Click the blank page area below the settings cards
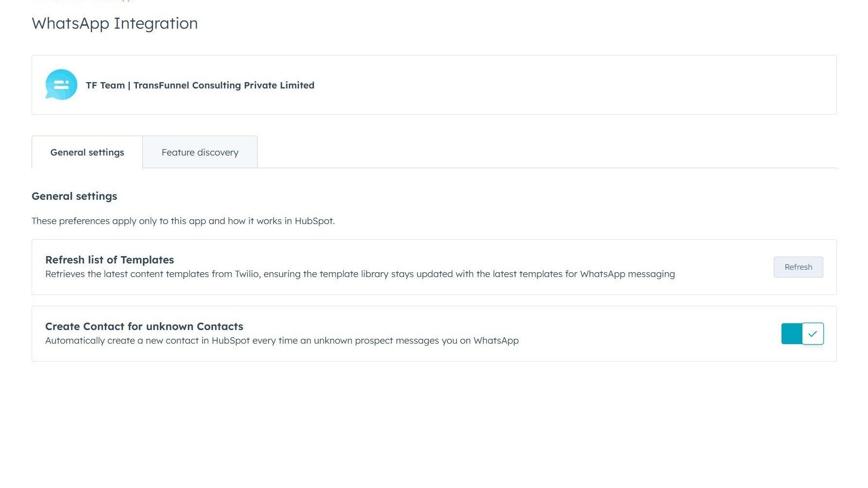 pos(434,423)
